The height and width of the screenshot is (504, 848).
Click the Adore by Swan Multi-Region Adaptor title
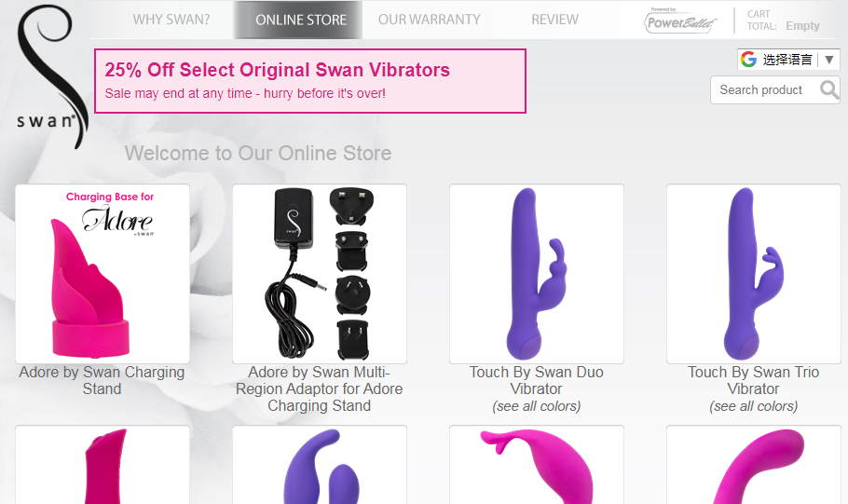319,388
